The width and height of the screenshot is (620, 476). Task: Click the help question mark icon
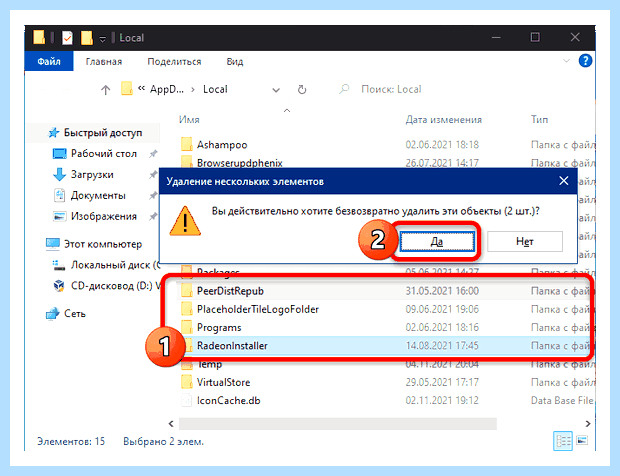tap(585, 61)
